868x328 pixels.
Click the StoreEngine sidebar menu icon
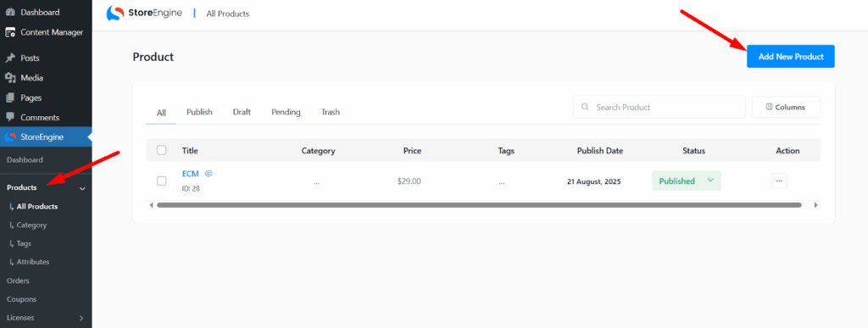point(9,138)
